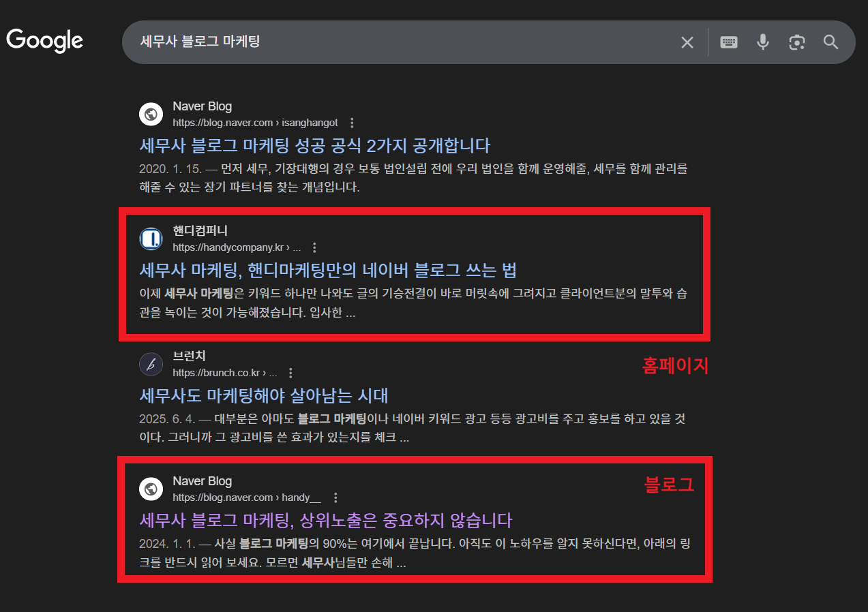Click the snippet dated 2024. 1. 1.
Viewport: 868px width, 612px height.
(x=417, y=553)
